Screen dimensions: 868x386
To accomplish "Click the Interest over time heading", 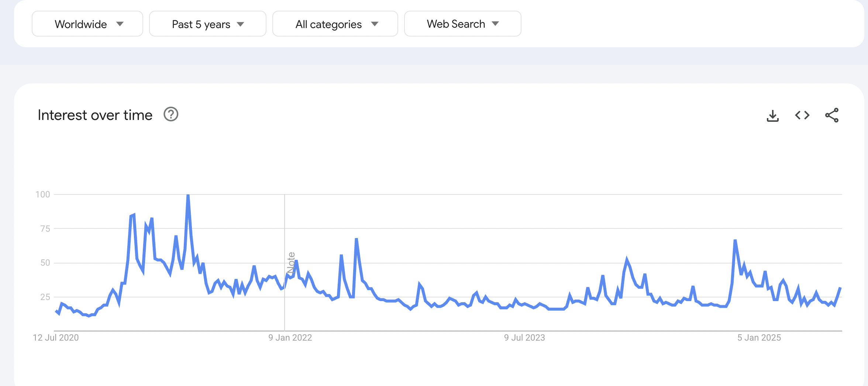I will click(x=95, y=115).
